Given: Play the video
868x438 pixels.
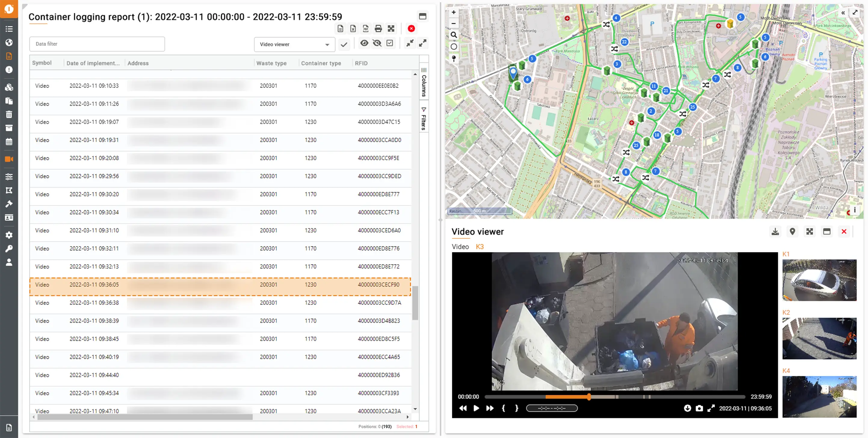Looking at the screenshot, I should [x=476, y=408].
